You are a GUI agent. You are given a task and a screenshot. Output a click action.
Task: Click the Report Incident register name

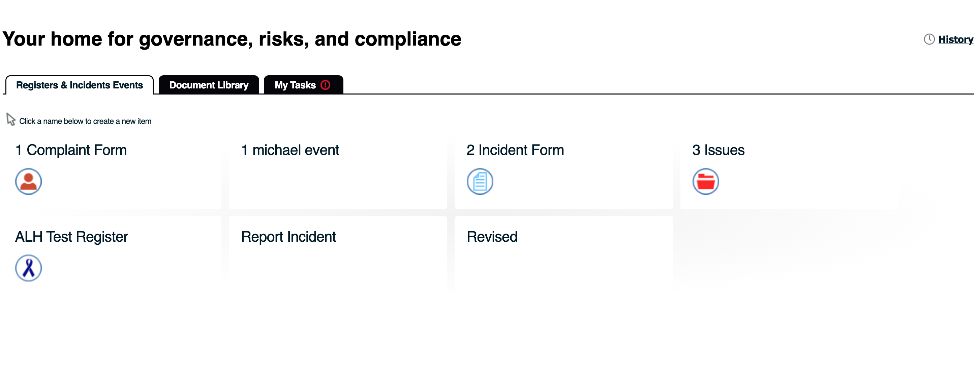(x=288, y=237)
